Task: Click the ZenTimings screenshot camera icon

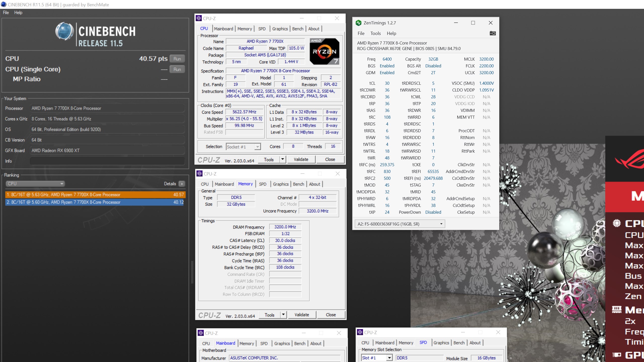Action: (493, 33)
